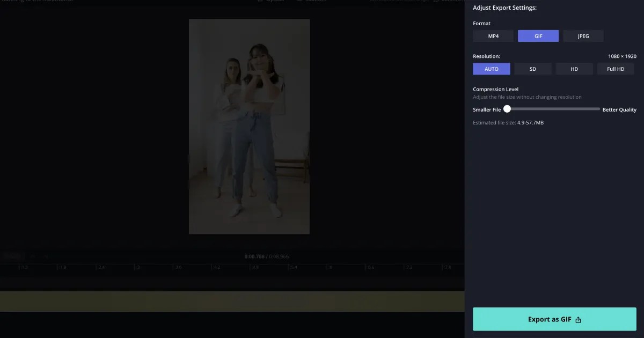
Task: Select HD resolution for the export
Action: 574,69
